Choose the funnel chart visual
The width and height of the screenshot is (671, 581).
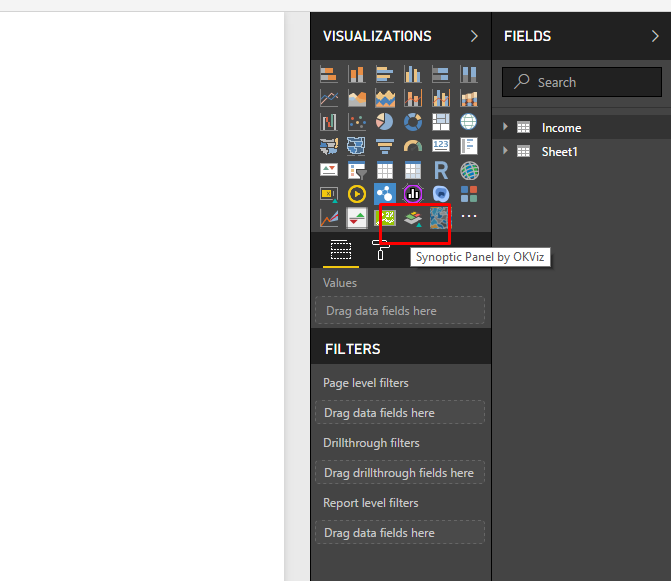pos(385,146)
